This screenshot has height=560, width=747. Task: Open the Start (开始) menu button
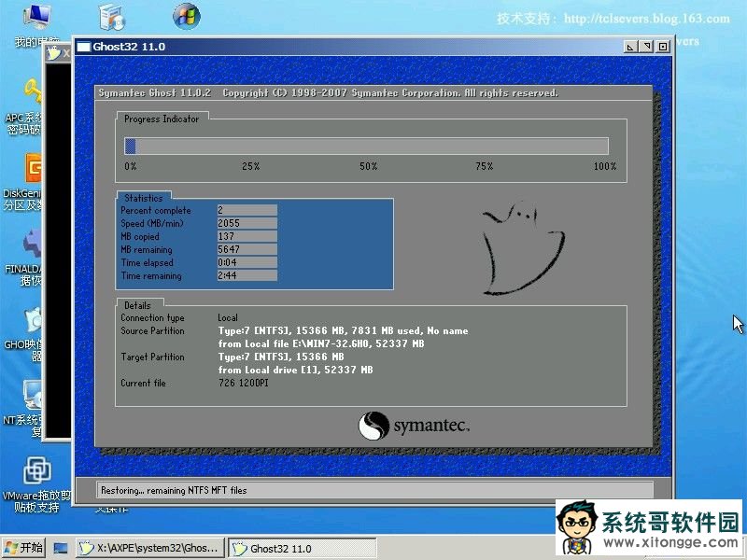(23, 548)
